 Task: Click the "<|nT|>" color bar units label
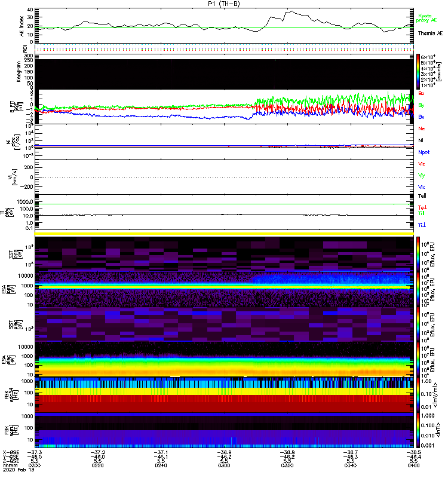coord(438,430)
